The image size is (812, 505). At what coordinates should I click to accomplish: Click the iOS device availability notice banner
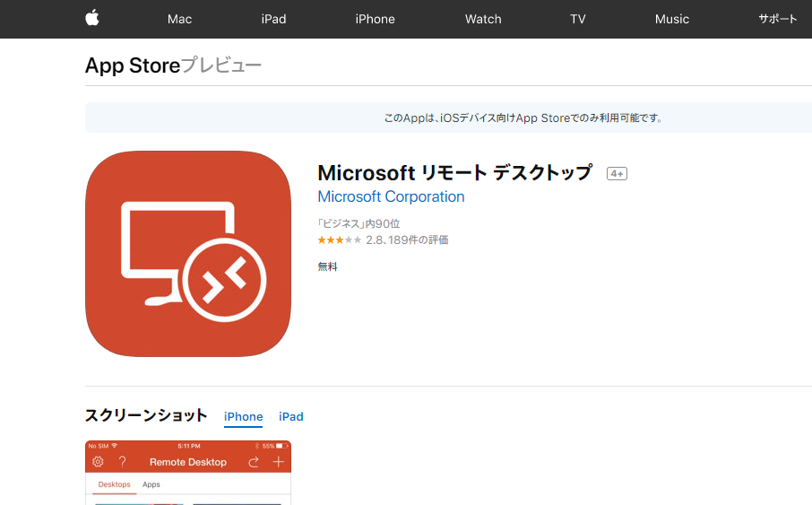click(x=448, y=118)
